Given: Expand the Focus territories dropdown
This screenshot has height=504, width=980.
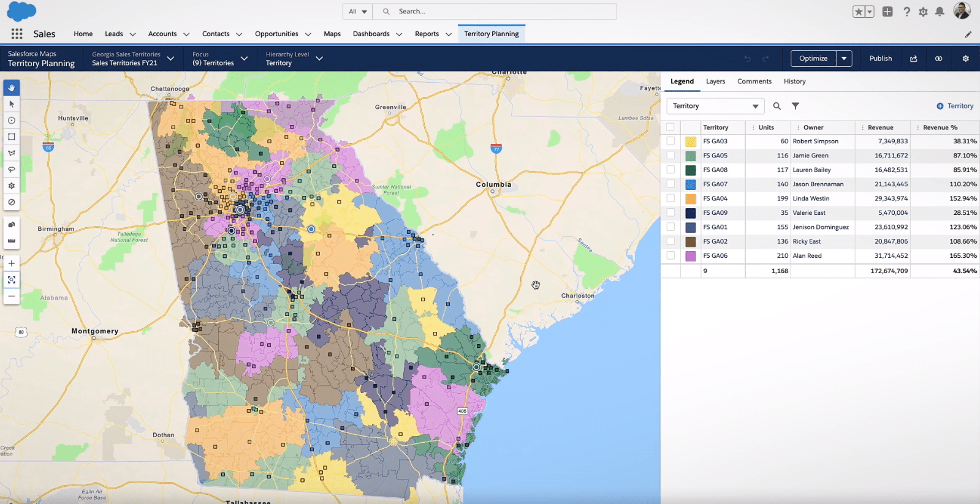Looking at the screenshot, I should click(244, 59).
